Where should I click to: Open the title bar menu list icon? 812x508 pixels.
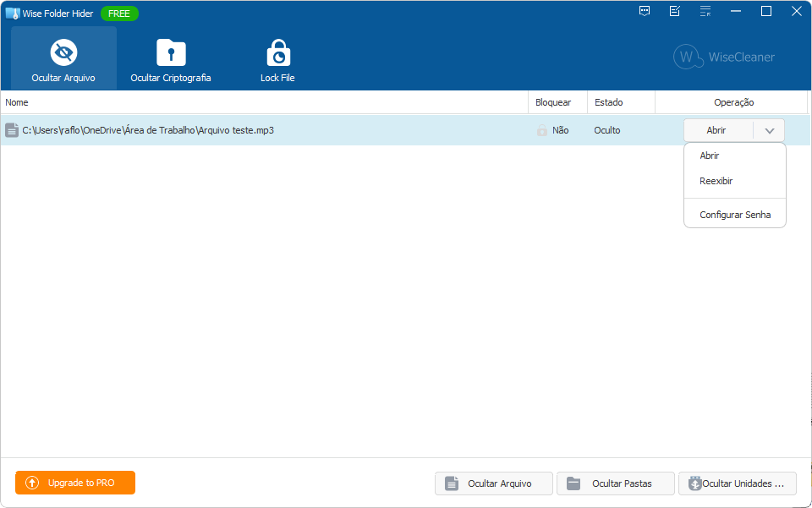[x=705, y=11]
